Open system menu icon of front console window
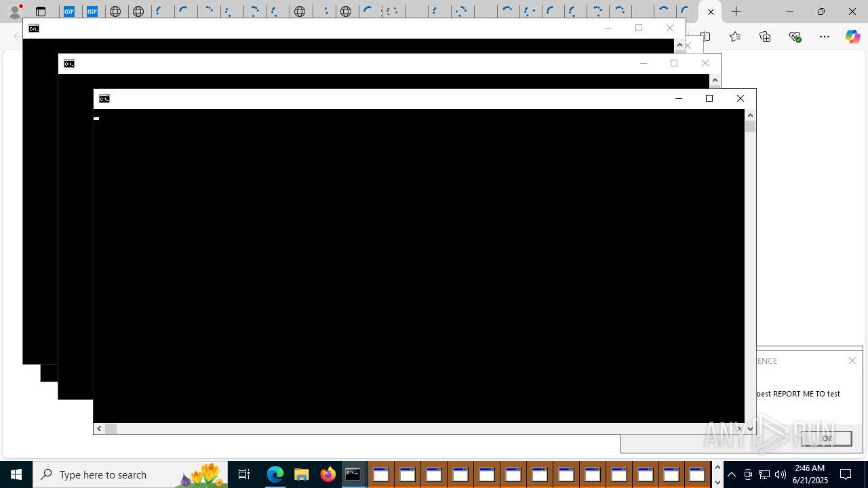The height and width of the screenshot is (488, 868). [x=104, y=99]
